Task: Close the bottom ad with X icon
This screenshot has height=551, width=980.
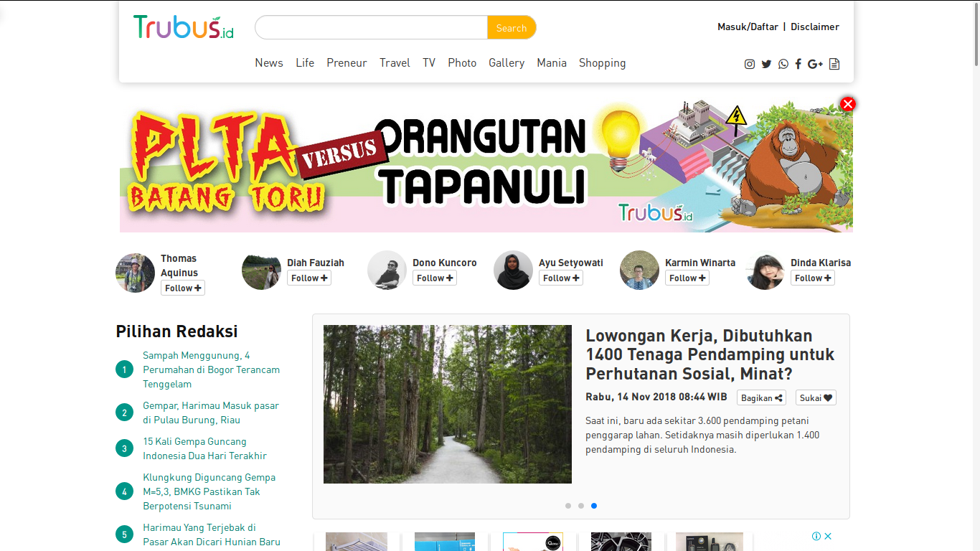Action: (828, 536)
